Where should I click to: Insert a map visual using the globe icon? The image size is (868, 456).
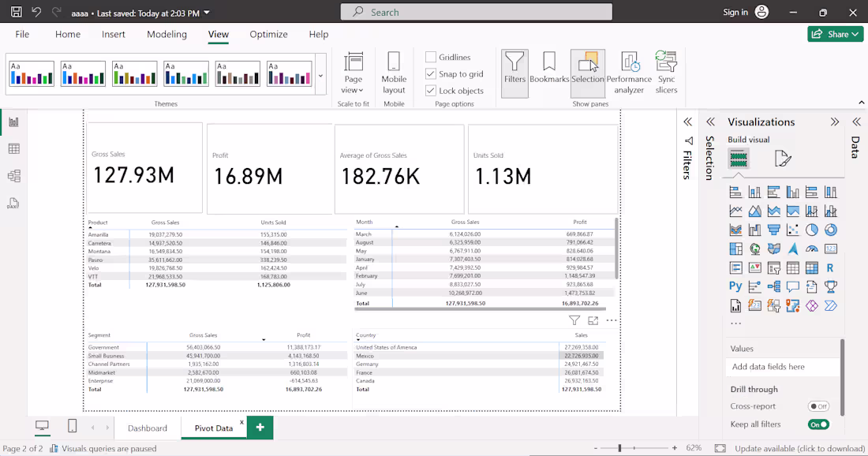(x=754, y=248)
